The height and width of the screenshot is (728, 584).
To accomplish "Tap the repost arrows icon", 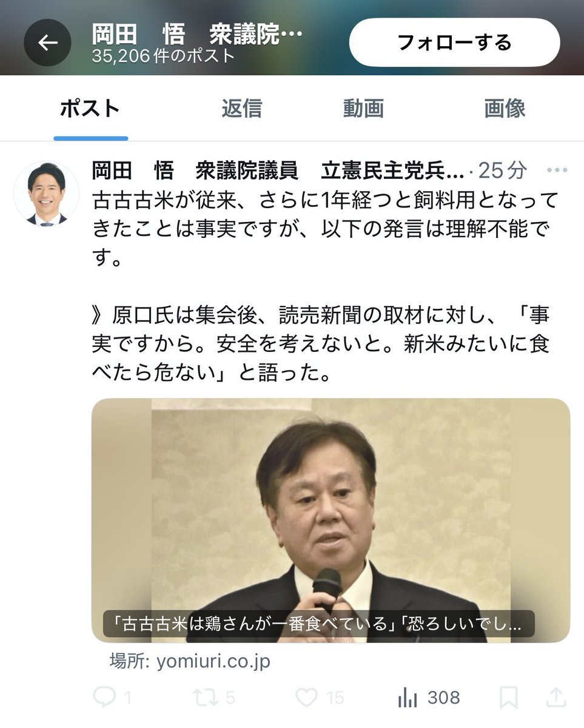I will 205,698.
